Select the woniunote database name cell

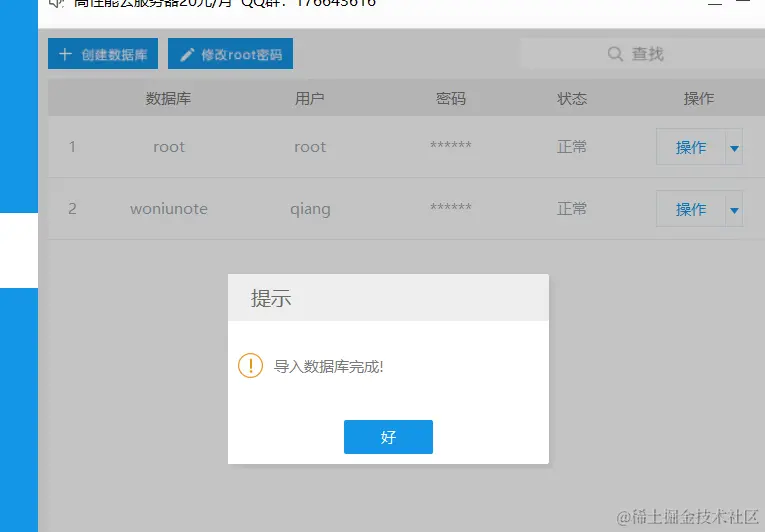(169, 209)
